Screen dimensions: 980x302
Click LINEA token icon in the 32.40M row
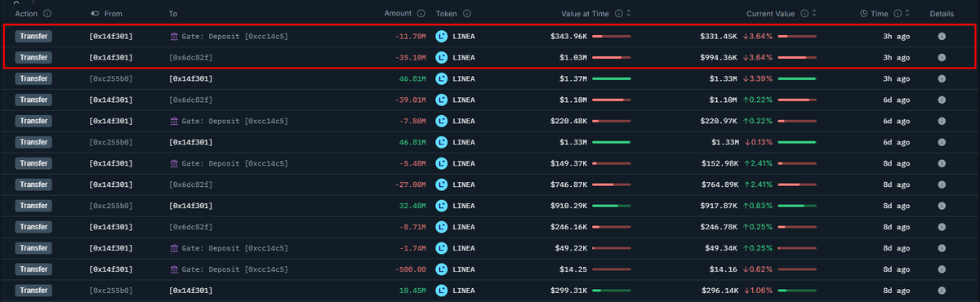(442, 206)
